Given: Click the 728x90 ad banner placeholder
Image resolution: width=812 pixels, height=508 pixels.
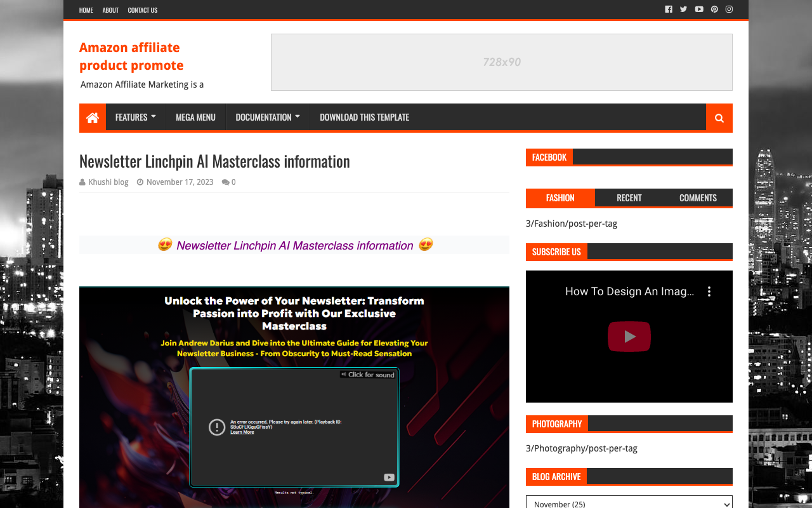Looking at the screenshot, I should (502, 62).
